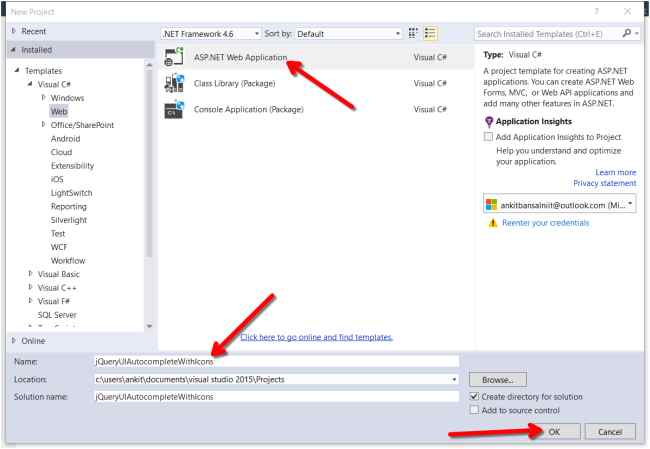Click Reenter your credentials link
The height and width of the screenshot is (449, 650).
coord(546,223)
